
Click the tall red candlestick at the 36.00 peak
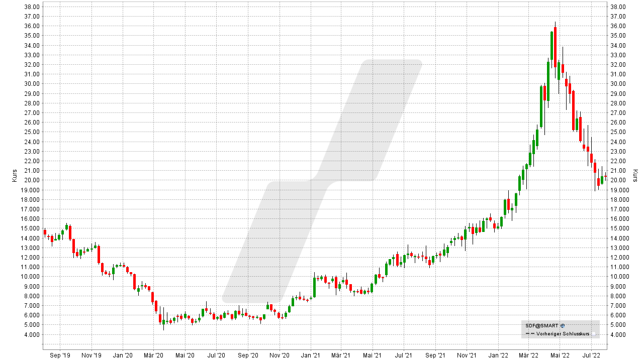click(x=555, y=47)
